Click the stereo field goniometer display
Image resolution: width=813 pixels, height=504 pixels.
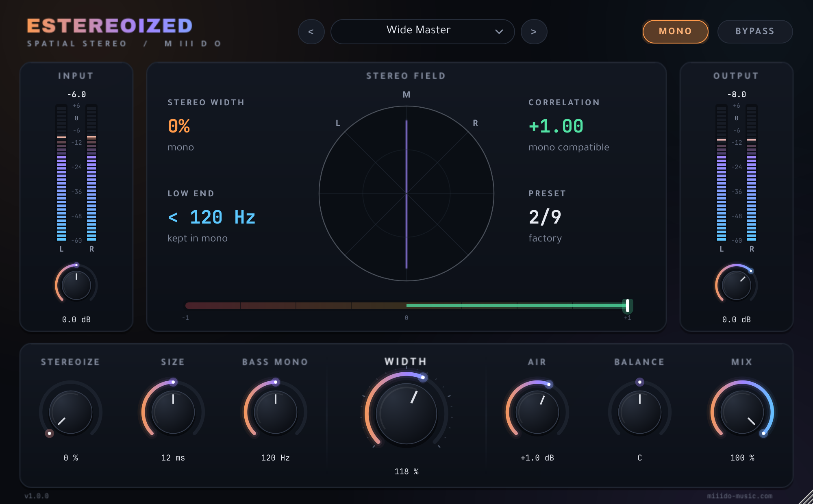click(406, 193)
